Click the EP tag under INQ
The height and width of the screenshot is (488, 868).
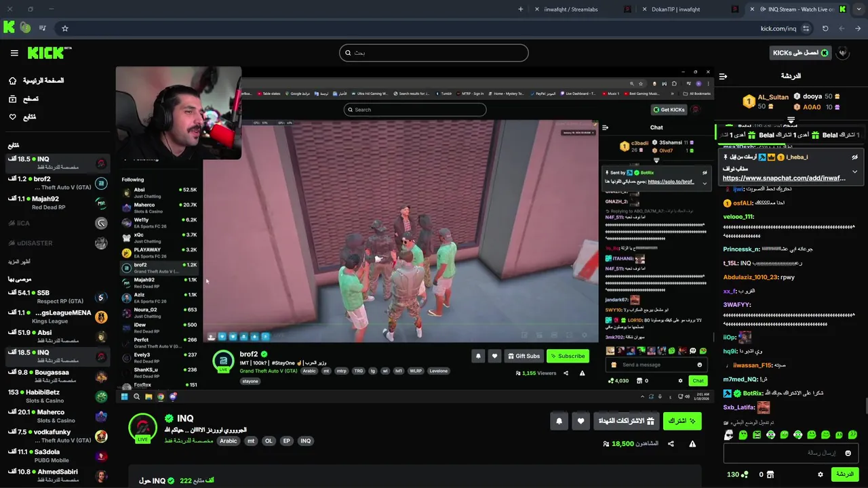287,441
